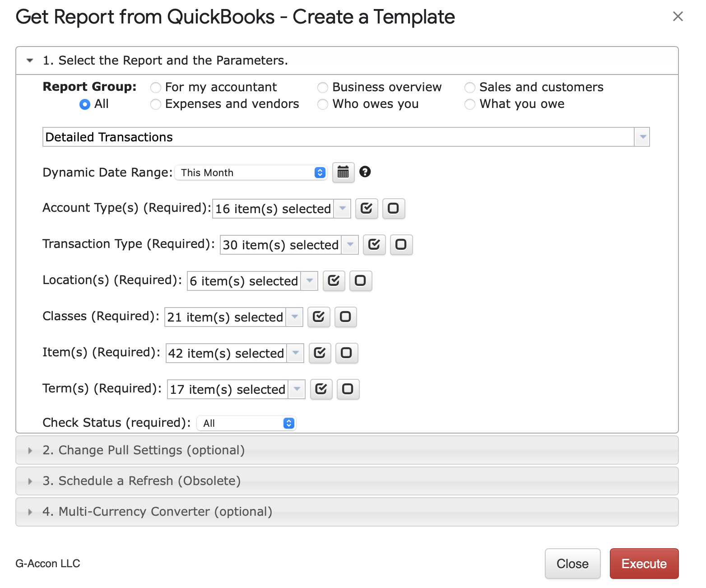Screen dimensions: 706x588
Task: Expand '3. Schedule a Refresh' section
Action: coord(141,481)
